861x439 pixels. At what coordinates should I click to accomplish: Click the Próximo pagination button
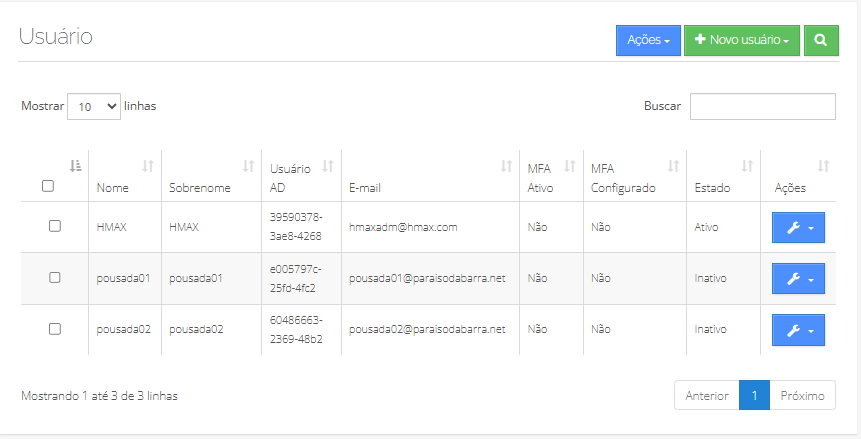pyautogui.click(x=802, y=395)
